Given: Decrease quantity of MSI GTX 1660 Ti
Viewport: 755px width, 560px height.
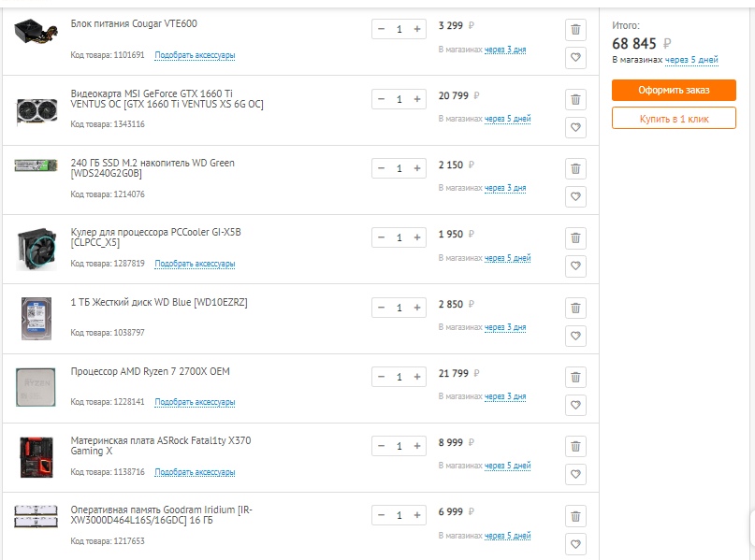Looking at the screenshot, I should tap(382, 99).
